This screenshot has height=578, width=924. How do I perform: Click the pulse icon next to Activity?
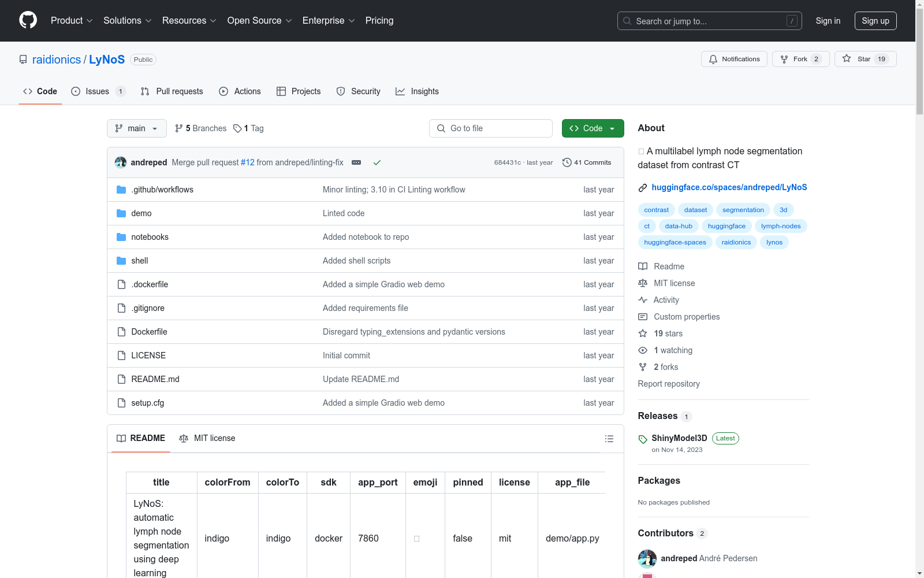[x=643, y=300]
